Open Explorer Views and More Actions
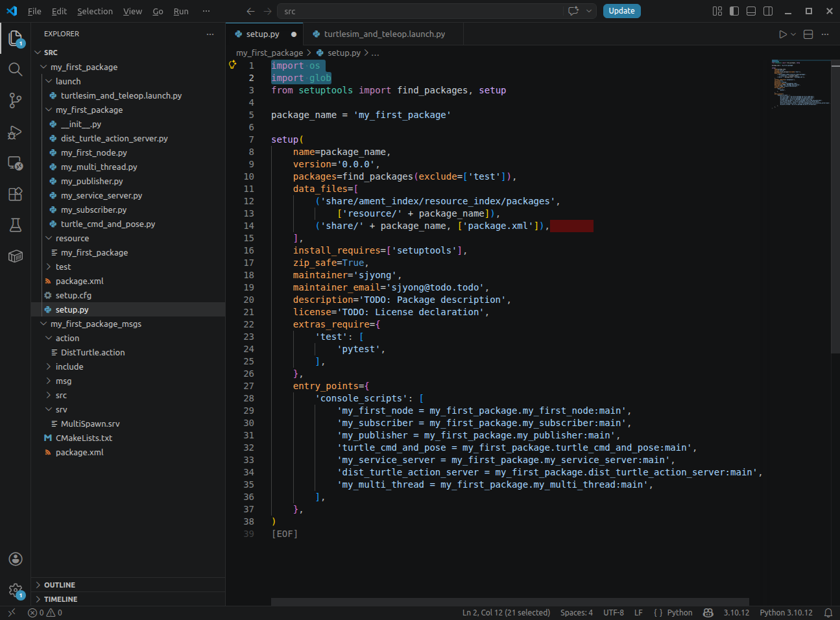Screen dimensions: 840x620 (210, 34)
